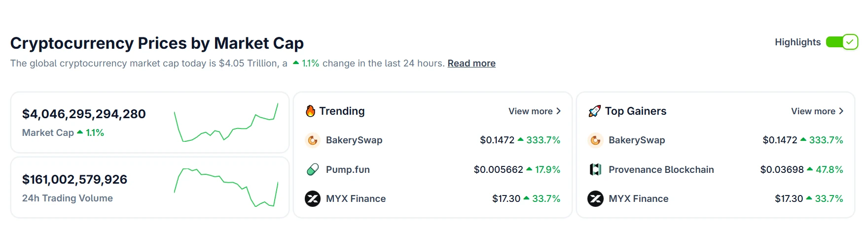Click BakerySwap name in Top Gainers
Image resolution: width=868 pixels, height=228 pixels.
(637, 140)
